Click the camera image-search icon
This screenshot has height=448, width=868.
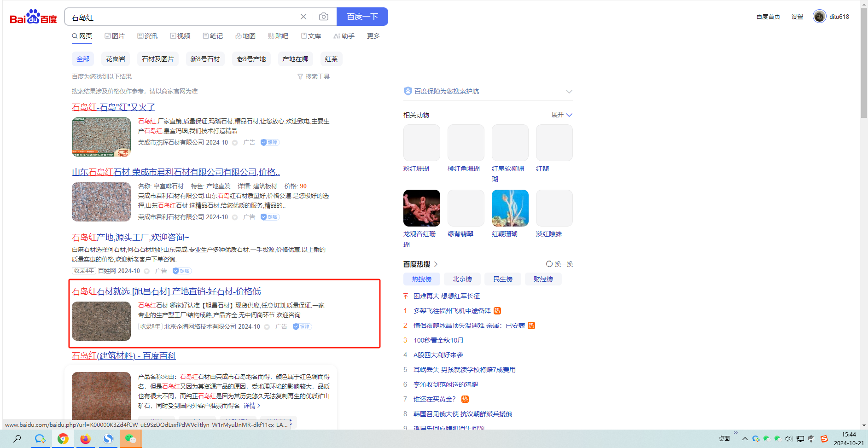[324, 17]
